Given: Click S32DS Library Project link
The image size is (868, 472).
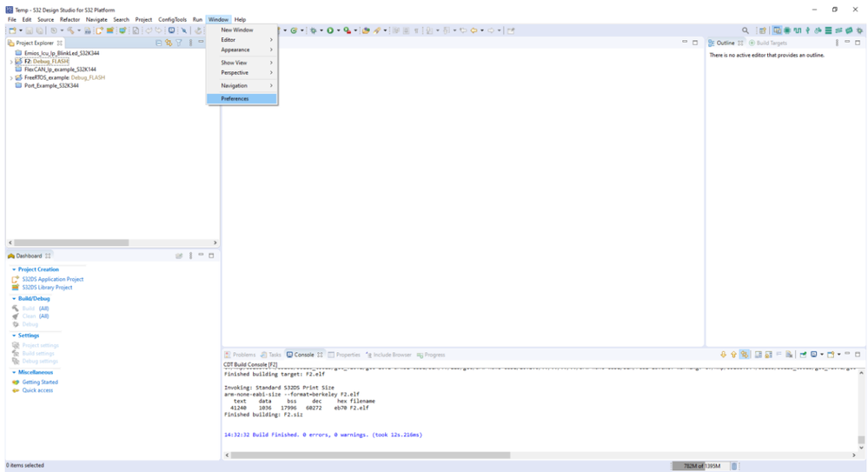Looking at the screenshot, I should coord(47,288).
